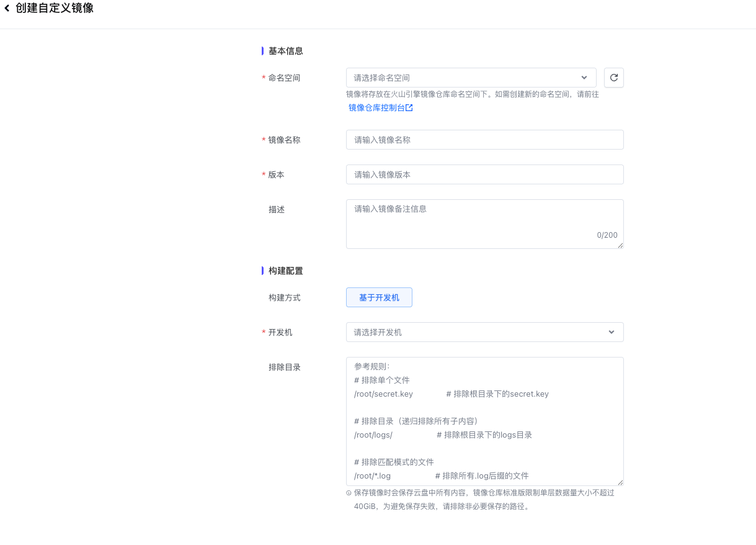Click into the 排除目录 textarea
The image size is (756, 545).
click(x=484, y=421)
